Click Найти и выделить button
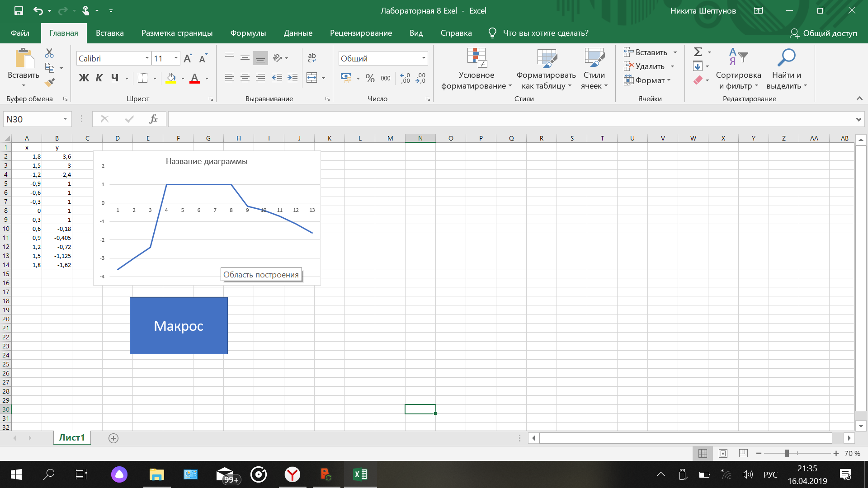The width and height of the screenshot is (868, 488). [786, 69]
